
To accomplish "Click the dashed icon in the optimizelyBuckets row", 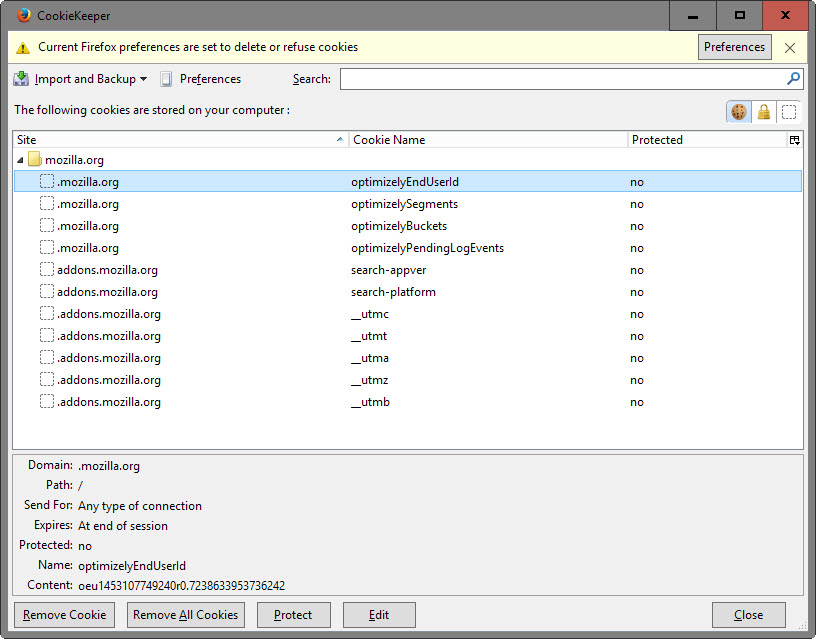I will tap(47, 225).
